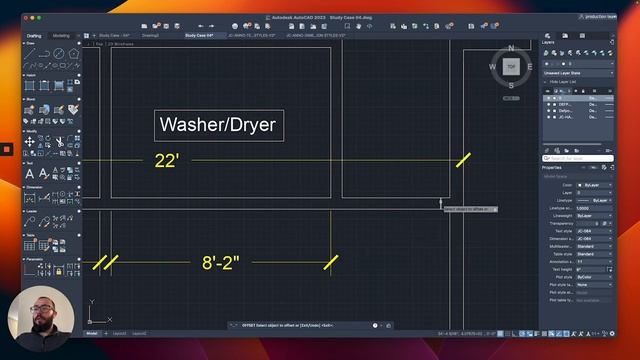Click the S direction on the compass
The image size is (640, 360).
tap(511, 85)
